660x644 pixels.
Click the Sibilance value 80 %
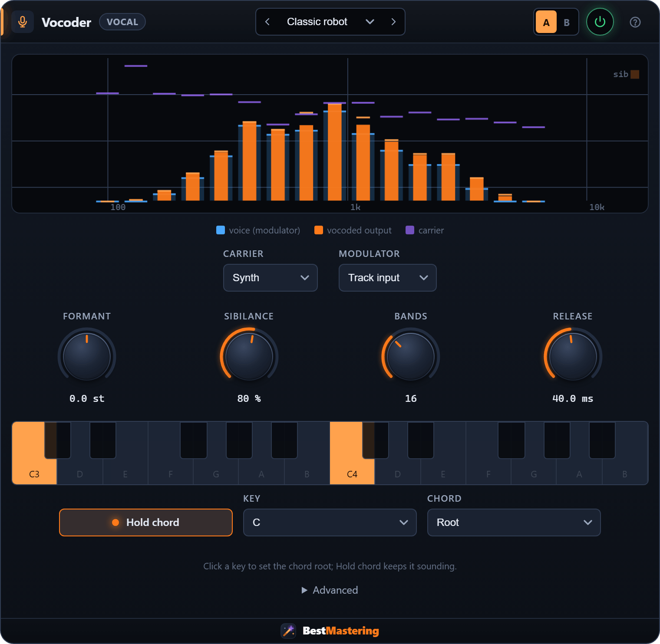(249, 398)
